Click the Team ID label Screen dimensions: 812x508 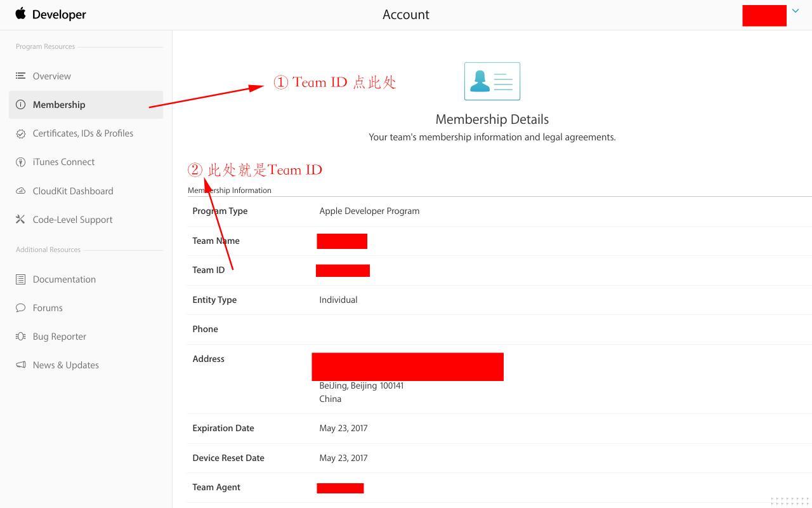point(209,270)
